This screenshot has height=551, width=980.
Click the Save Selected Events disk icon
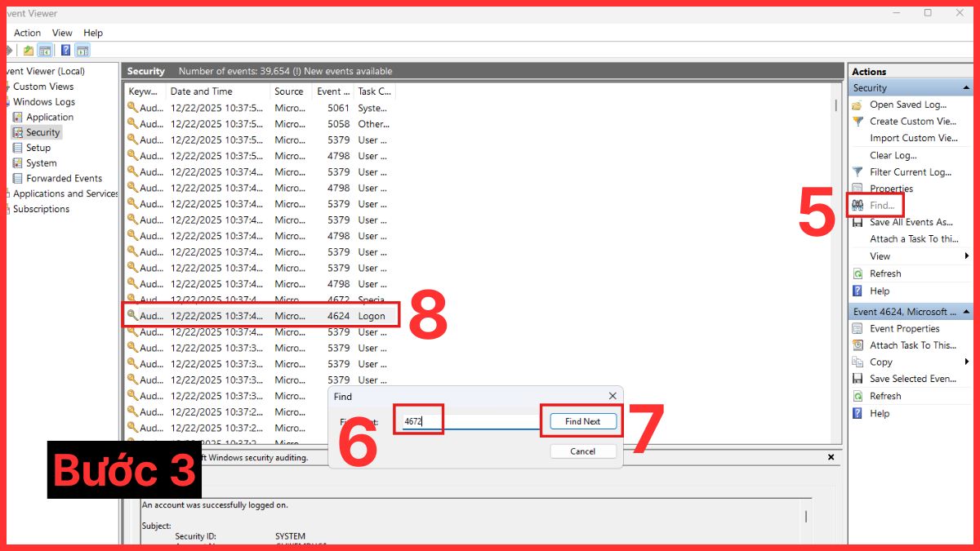(857, 379)
